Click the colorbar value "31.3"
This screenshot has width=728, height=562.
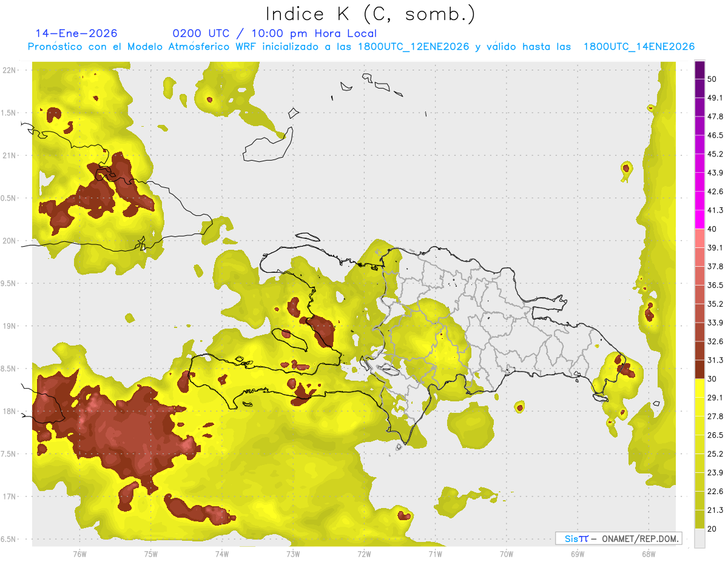(715, 360)
